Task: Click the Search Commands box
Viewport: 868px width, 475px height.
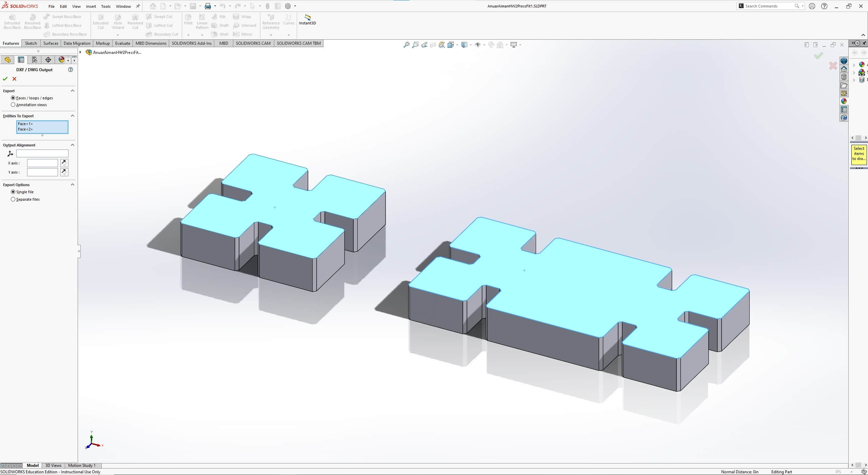Action: click(770, 6)
